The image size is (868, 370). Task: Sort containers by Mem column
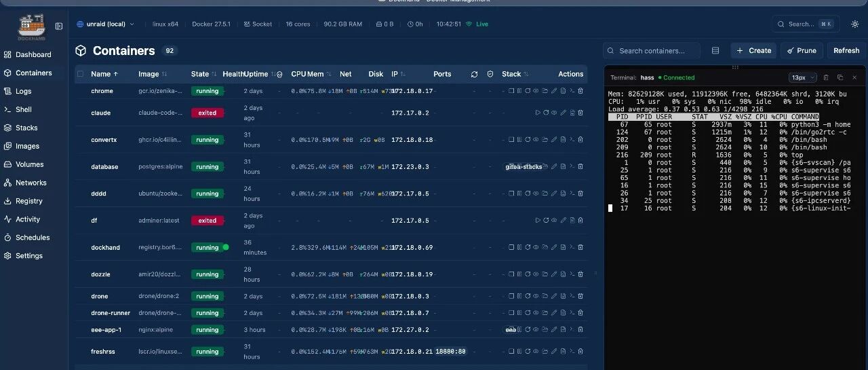click(x=319, y=74)
